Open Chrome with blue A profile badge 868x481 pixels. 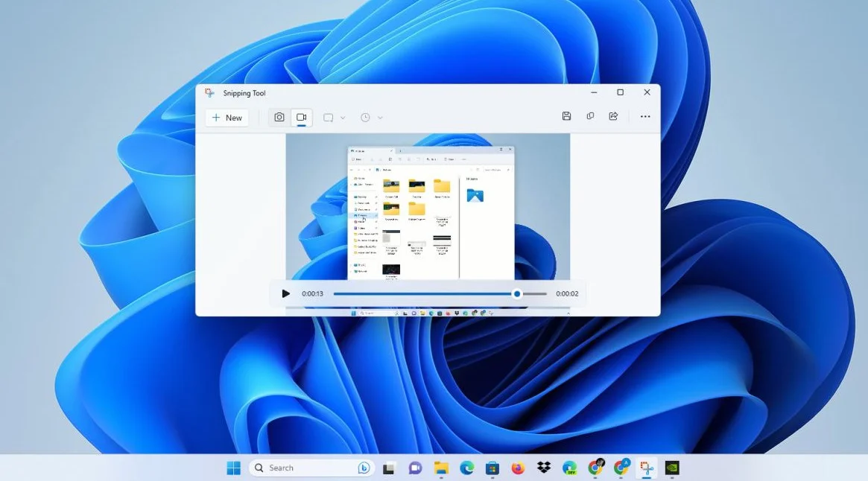pyautogui.click(x=621, y=468)
